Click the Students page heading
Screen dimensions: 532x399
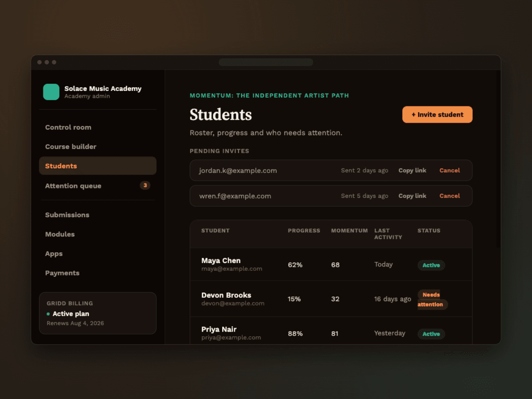coord(221,115)
